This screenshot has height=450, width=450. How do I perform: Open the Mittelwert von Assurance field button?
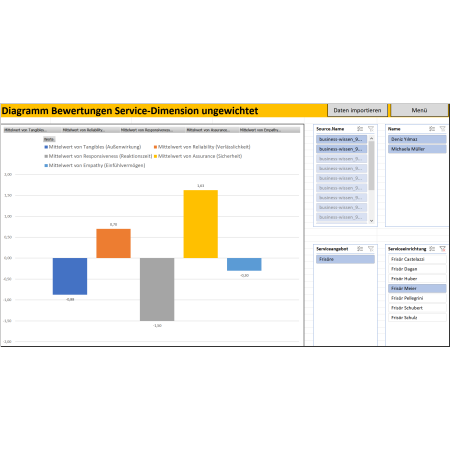coord(208,130)
